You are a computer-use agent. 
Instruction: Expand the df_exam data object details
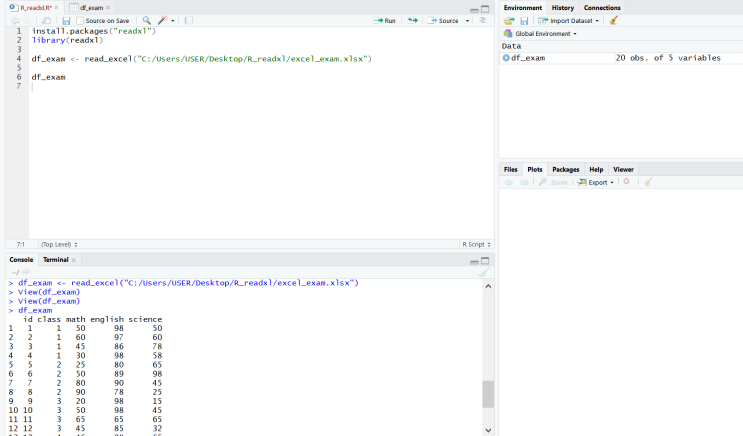click(506, 58)
